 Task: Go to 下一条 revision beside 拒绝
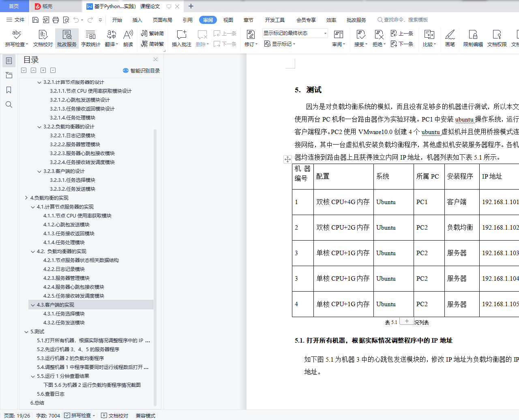coord(402,44)
